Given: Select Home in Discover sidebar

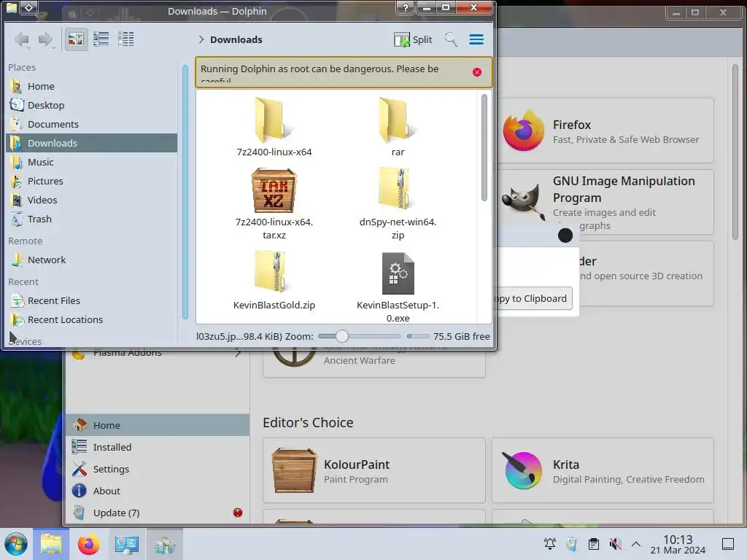Looking at the screenshot, I should coord(158,425).
